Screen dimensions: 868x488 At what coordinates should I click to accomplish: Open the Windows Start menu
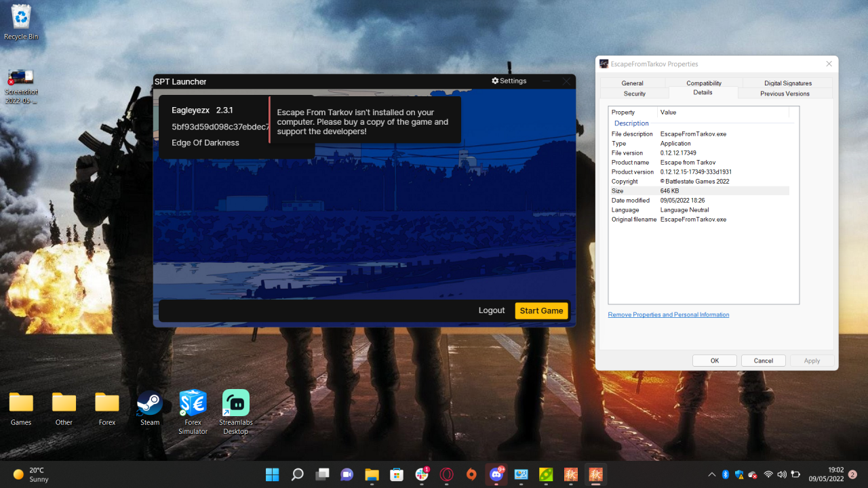(x=273, y=474)
